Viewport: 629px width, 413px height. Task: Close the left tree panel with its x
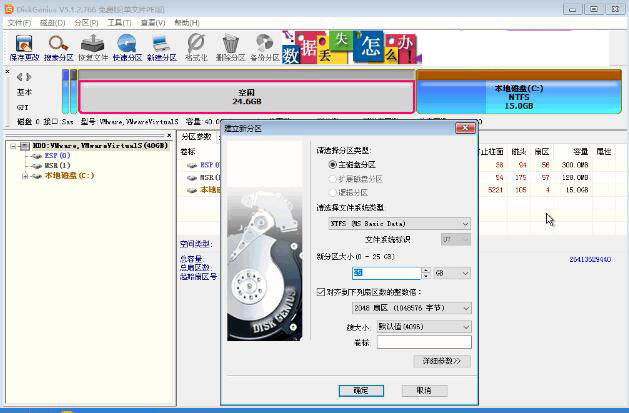point(169,136)
